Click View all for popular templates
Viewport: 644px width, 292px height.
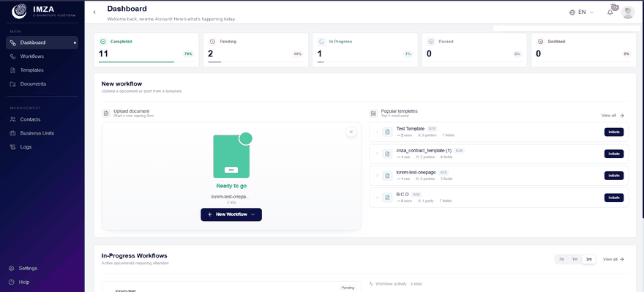613,116
